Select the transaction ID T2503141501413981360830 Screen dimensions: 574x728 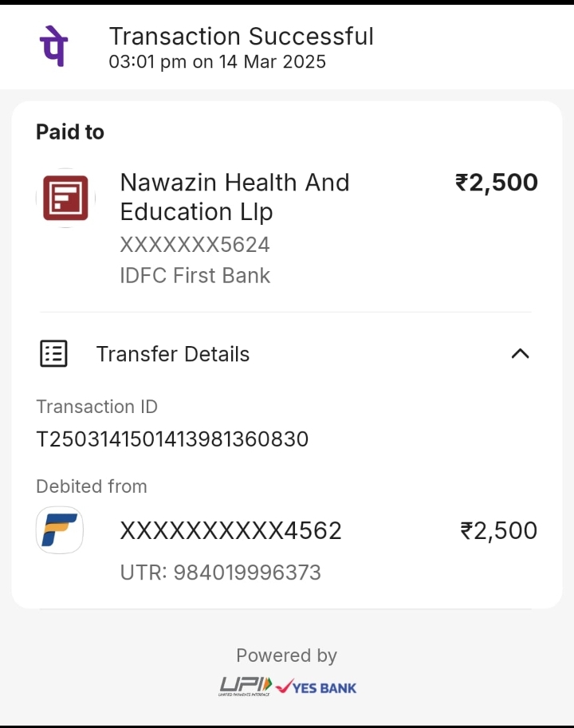[x=172, y=439]
